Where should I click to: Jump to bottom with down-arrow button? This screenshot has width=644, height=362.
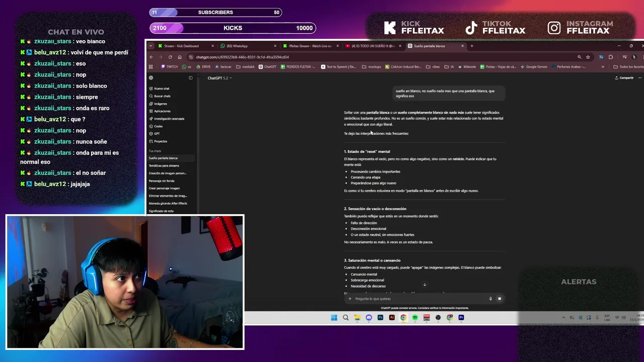point(425,285)
